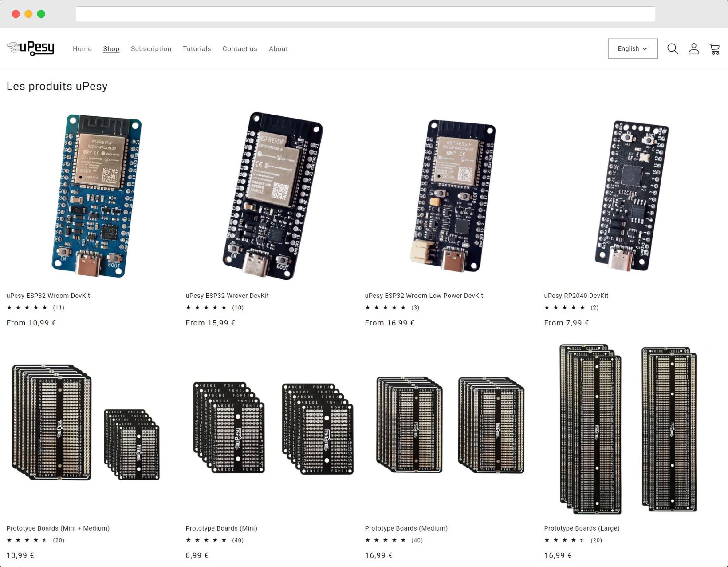
Task: Click the browser address bar
Action: [365, 14]
